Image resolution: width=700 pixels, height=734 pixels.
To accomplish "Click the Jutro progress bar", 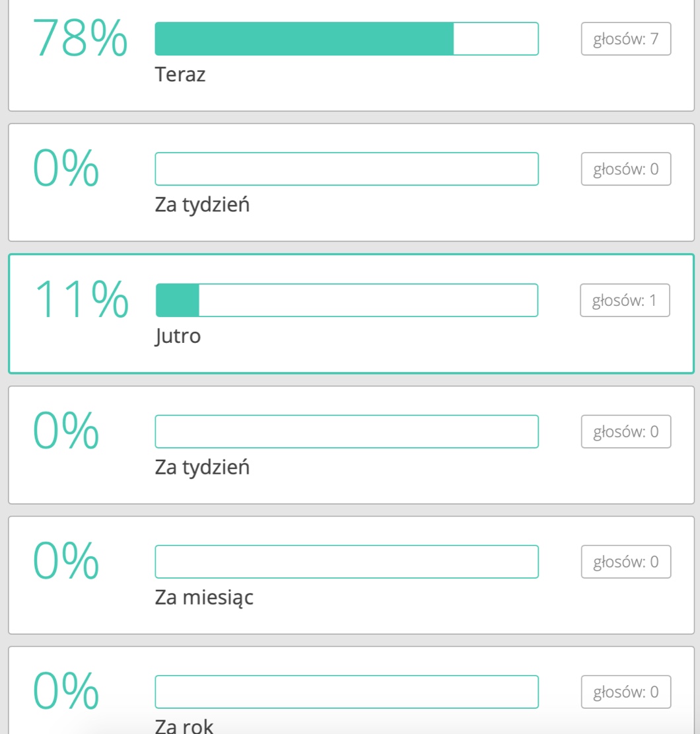I will [x=347, y=301].
